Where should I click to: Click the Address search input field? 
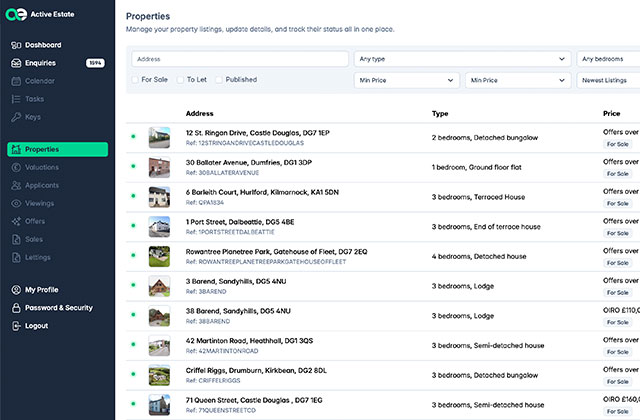click(238, 60)
